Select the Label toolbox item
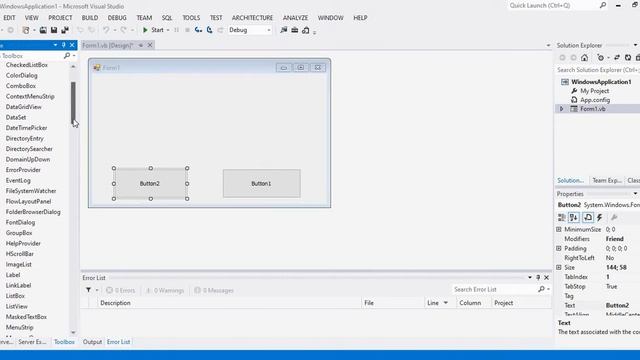The height and width of the screenshot is (360, 640). click(x=13, y=275)
